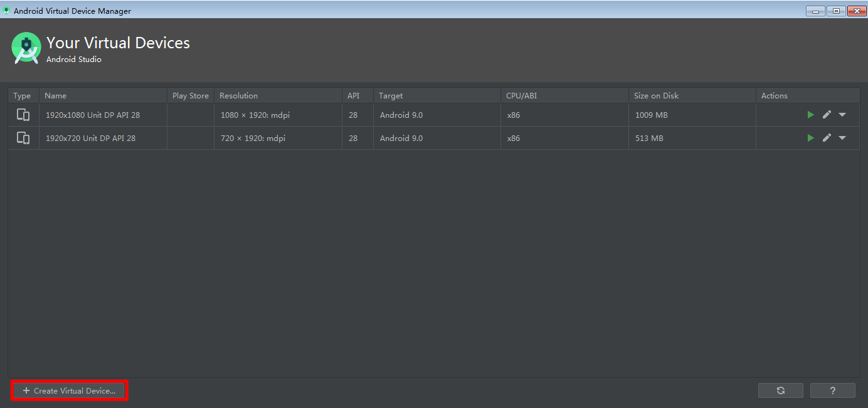The image size is (868, 408).
Task: Launch the 1920x720 Unit DP API 28 emulator
Action: (x=811, y=138)
